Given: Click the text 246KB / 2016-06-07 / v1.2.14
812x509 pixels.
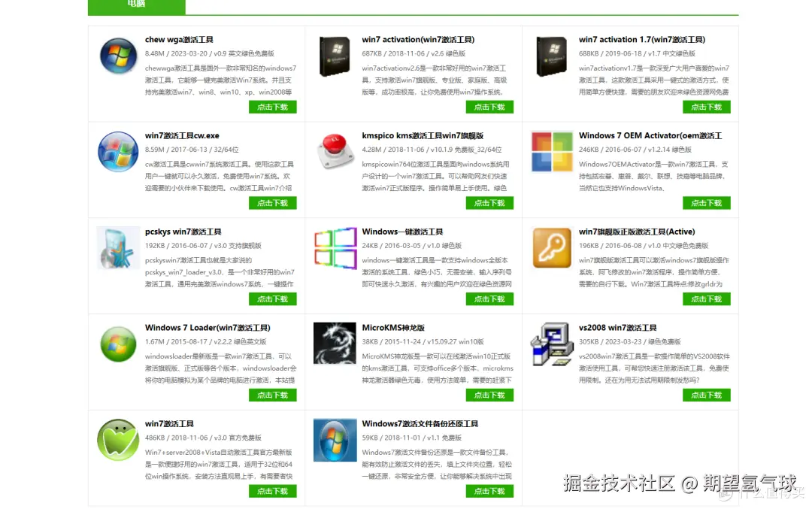Looking at the screenshot, I should click(x=624, y=150).
